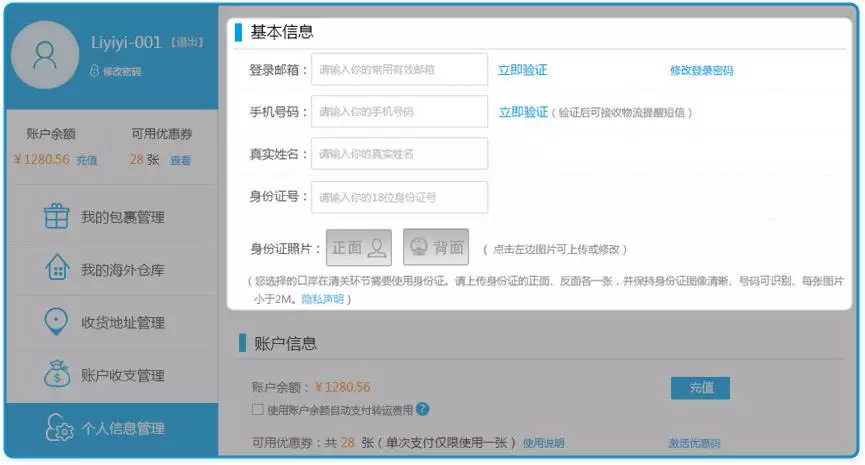Enable 使用账户余额自动支付转运费用 checkbox

coord(257,409)
